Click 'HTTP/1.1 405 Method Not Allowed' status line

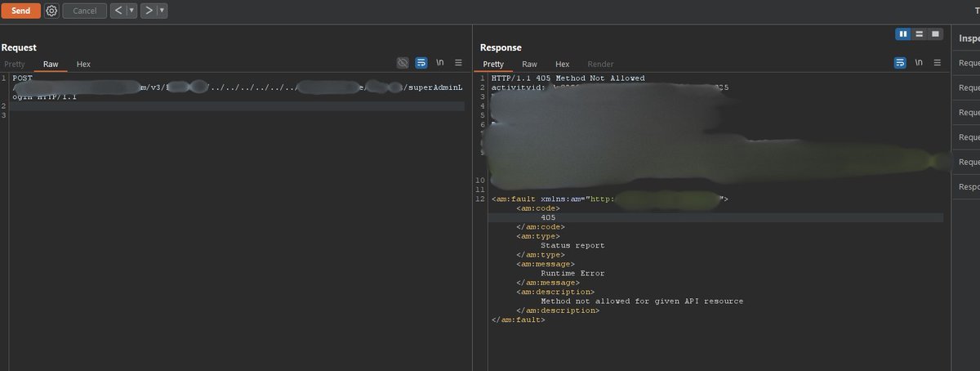pyautogui.click(x=567, y=78)
